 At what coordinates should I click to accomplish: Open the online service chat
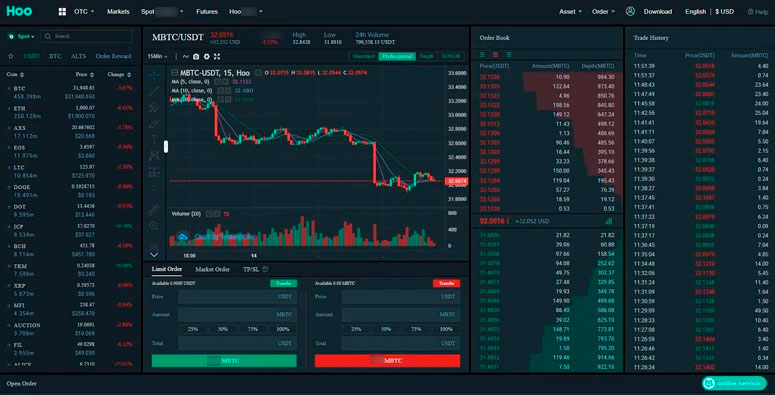[734, 383]
